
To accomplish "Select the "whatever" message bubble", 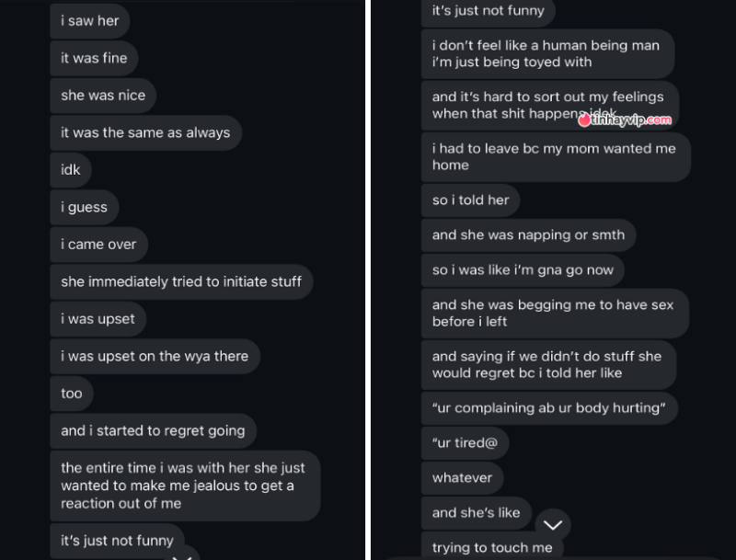I will (x=463, y=478).
